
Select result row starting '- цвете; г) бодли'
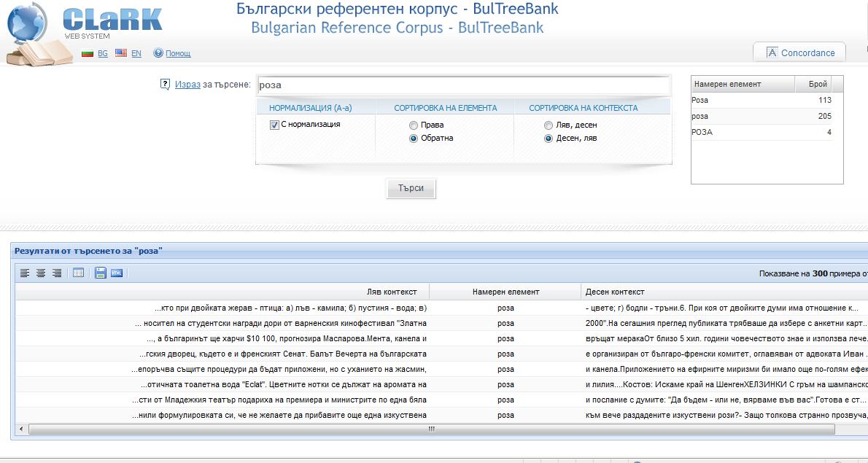coord(442,308)
